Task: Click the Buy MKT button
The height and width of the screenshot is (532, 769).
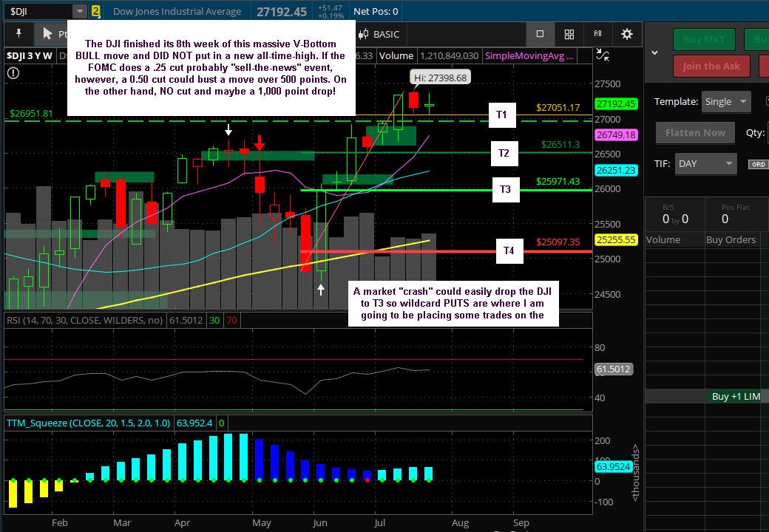Action: pos(704,40)
